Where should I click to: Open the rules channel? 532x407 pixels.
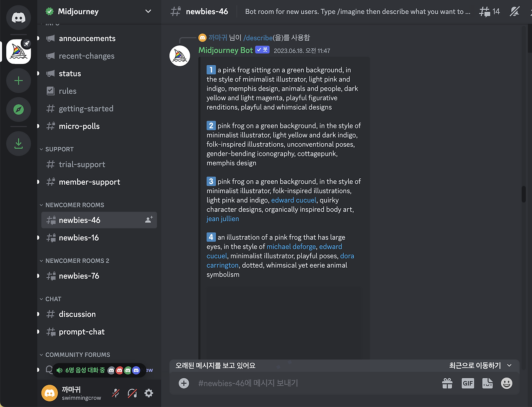click(99, 91)
